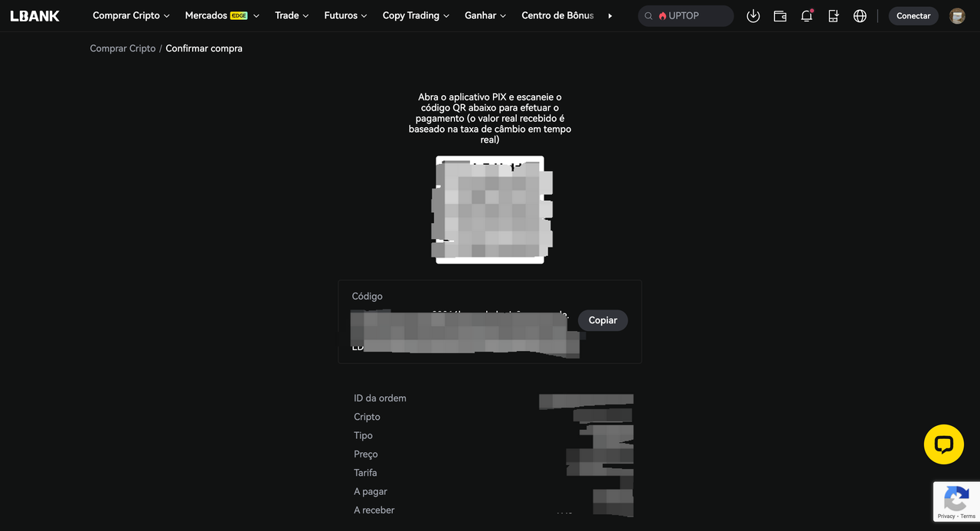View notifications via the bell icon
The image size is (980, 531).
tap(807, 16)
